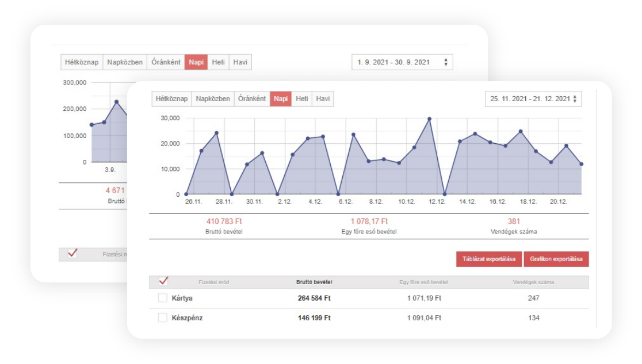Sort by Egy főre eső bevétel column header
This screenshot has height=364, width=642.
[424, 282]
